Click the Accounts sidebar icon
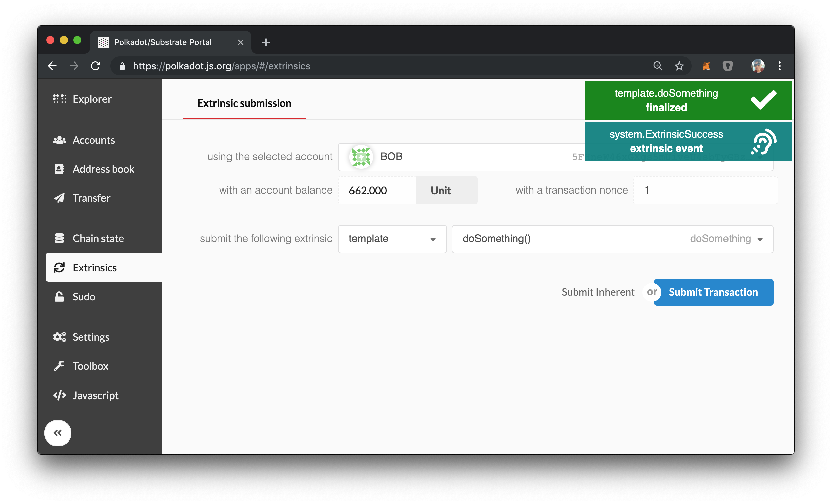The height and width of the screenshot is (504, 832). click(59, 140)
